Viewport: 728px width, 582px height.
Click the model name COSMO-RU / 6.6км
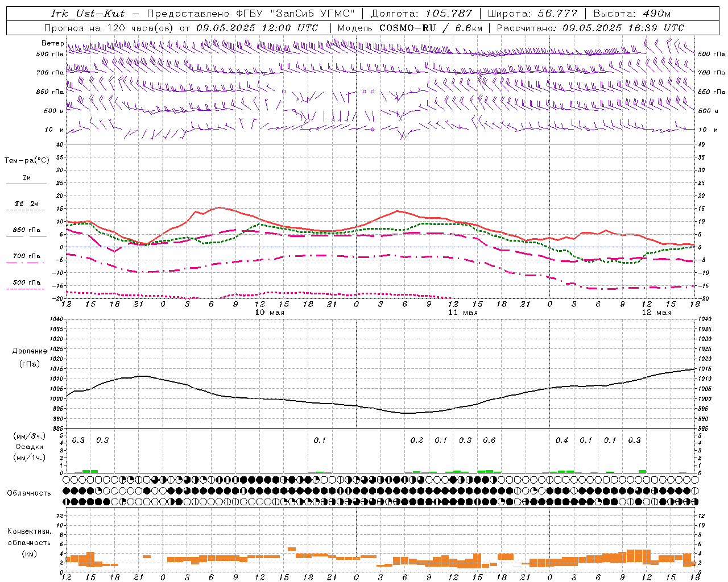(x=431, y=27)
